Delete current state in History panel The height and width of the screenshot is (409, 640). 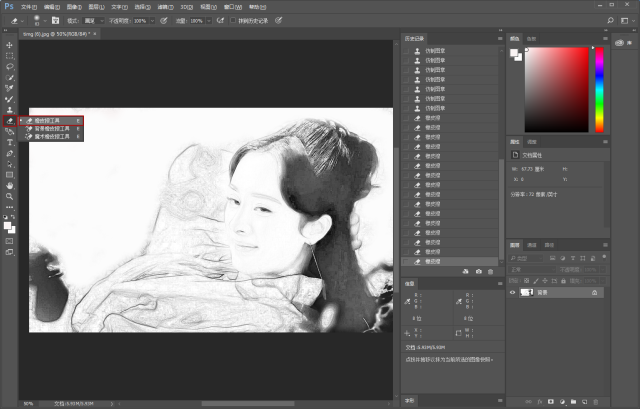[491, 271]
